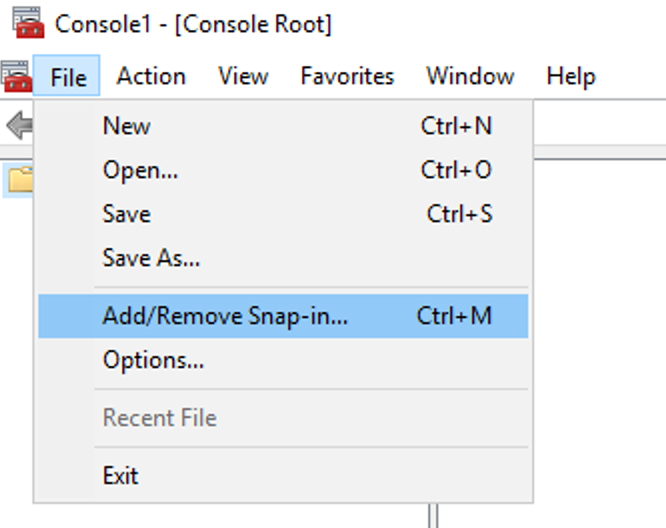Click the grayed-out Recent File entry

(x=159, y=418)
